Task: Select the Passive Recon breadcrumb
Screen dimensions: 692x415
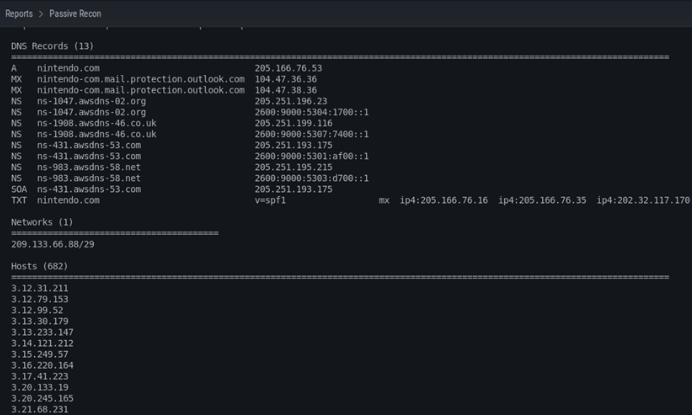Action: tap(75, 14)
